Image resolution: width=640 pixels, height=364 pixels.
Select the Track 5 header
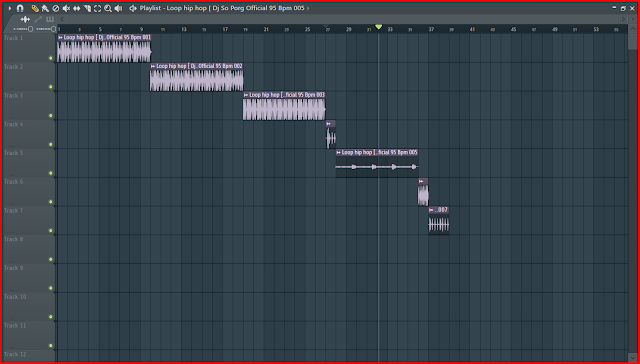(29, 163)
